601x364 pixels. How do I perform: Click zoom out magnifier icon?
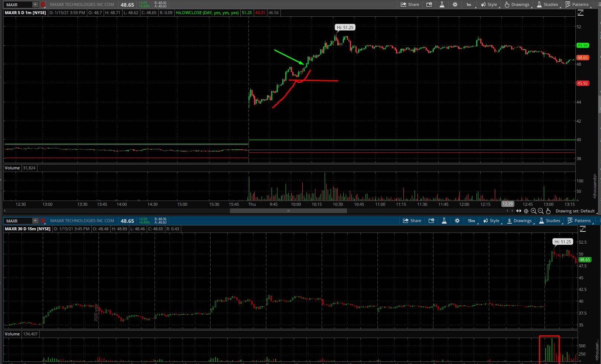pyautogui.click(x=541, y=211)
